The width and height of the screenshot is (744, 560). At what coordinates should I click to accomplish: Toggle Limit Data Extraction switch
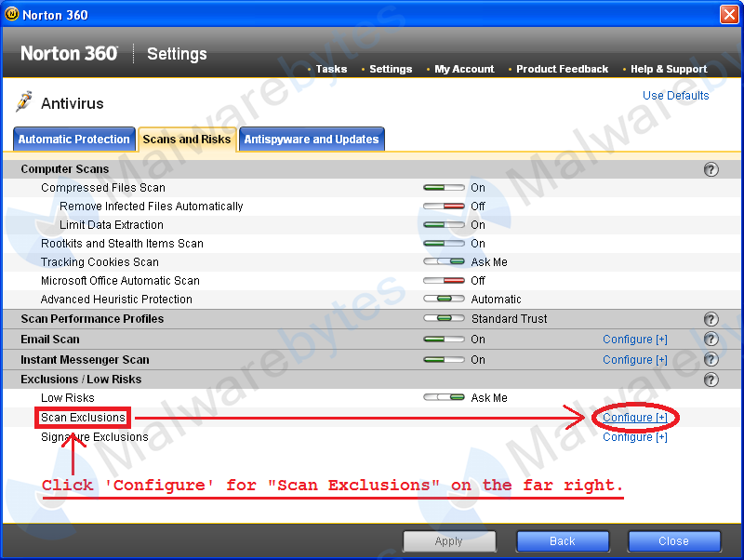[x=444, y=224]
